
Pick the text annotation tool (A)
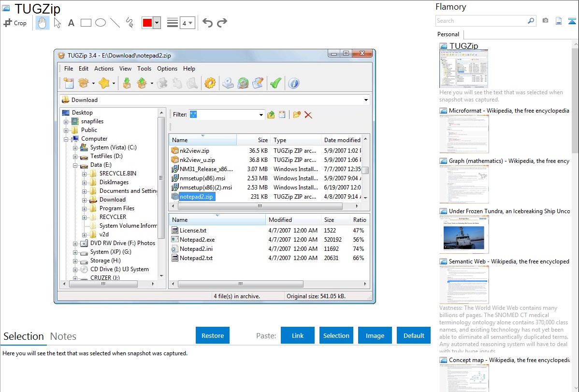(x=71, y=23)
